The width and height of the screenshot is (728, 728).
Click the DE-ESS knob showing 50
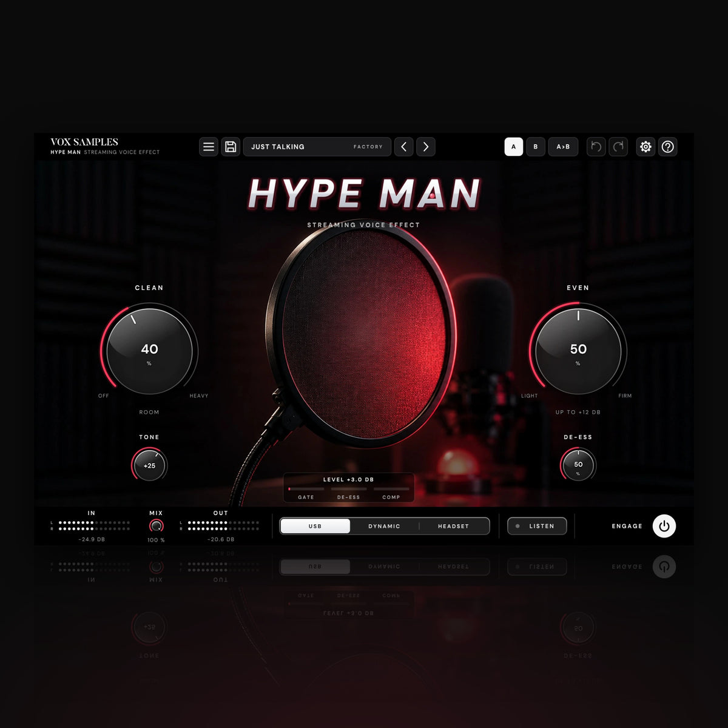[x=578, y=465]
